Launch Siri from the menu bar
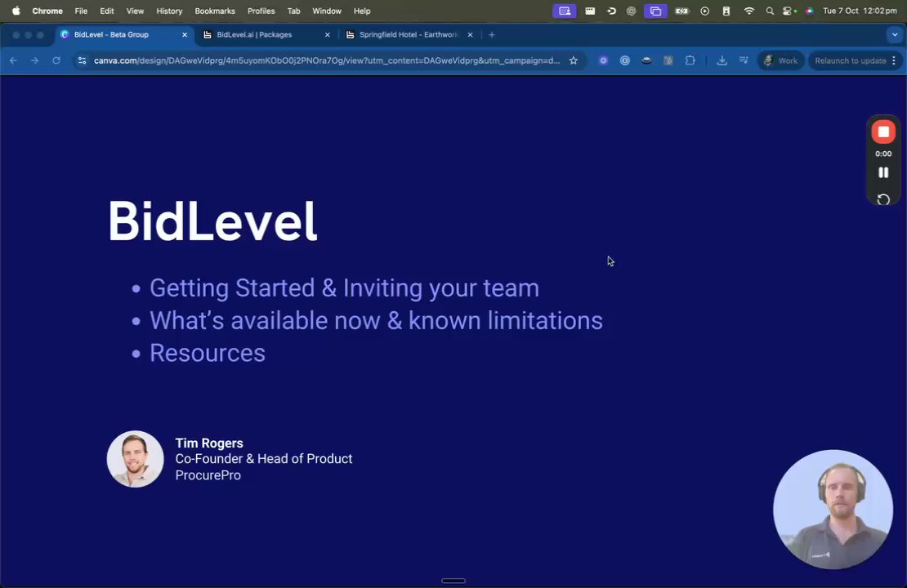The image size is (907, 588). pyautogui.click(x=809, y=11)
